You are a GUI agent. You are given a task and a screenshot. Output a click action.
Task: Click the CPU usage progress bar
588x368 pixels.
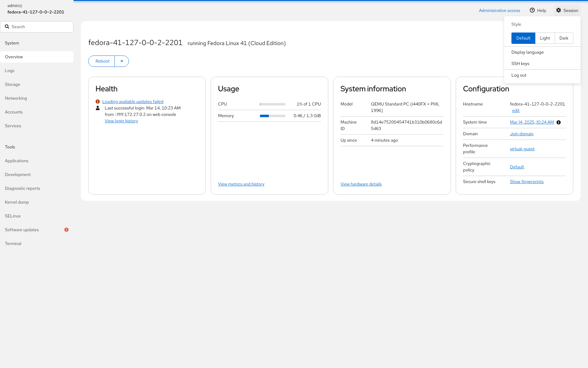point(273,104)
